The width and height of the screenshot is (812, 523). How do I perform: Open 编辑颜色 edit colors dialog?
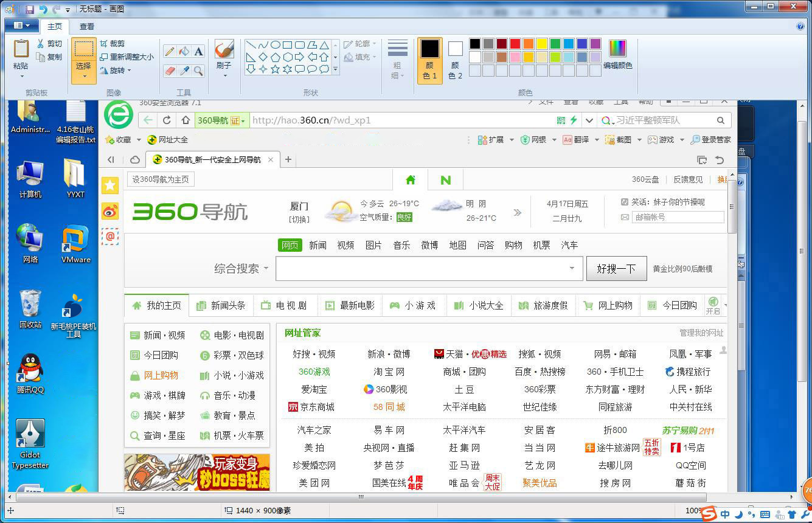[617, 54]
